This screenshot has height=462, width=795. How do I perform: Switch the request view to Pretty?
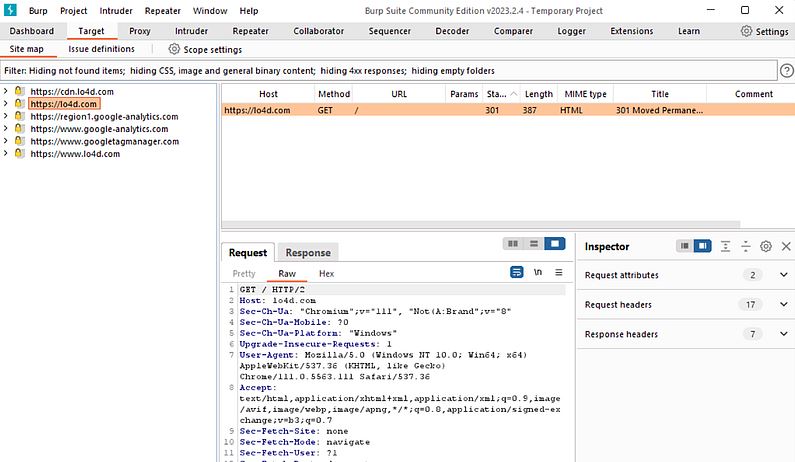point(244,273)
